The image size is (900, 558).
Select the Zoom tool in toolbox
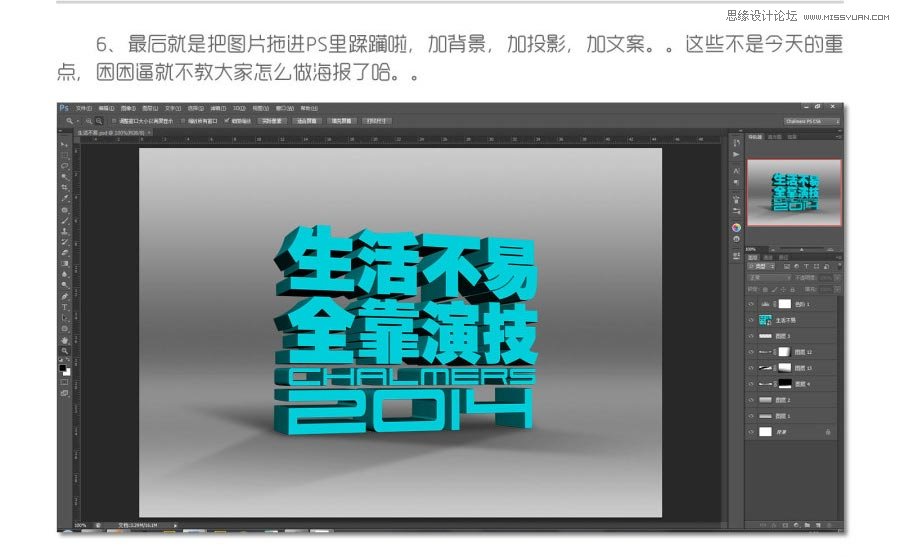pos(65,352)
